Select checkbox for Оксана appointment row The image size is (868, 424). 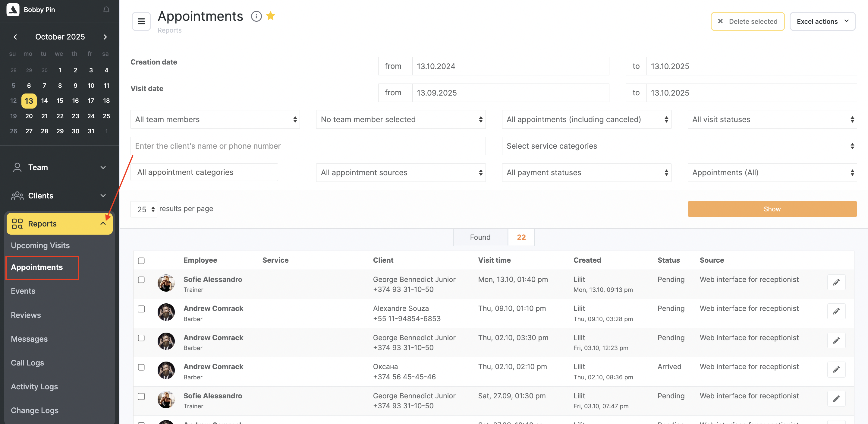pos(141,367)
